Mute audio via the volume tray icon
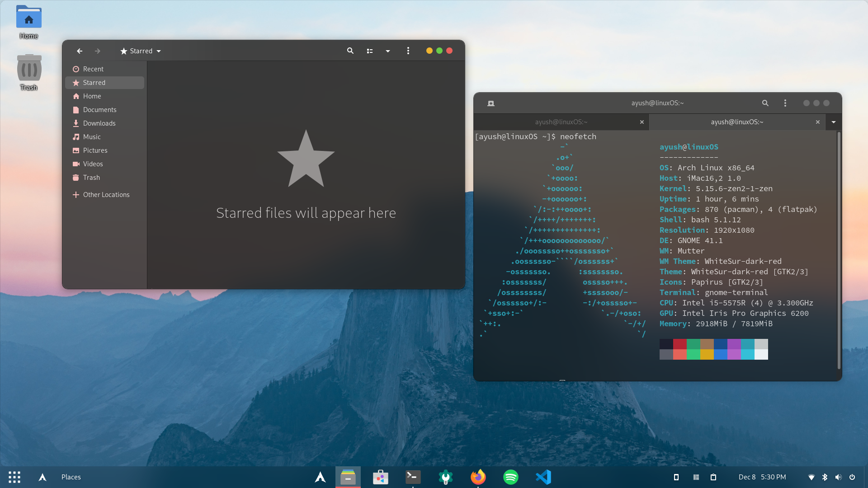Viewport: 868px width, 488px height. [839, 477]
